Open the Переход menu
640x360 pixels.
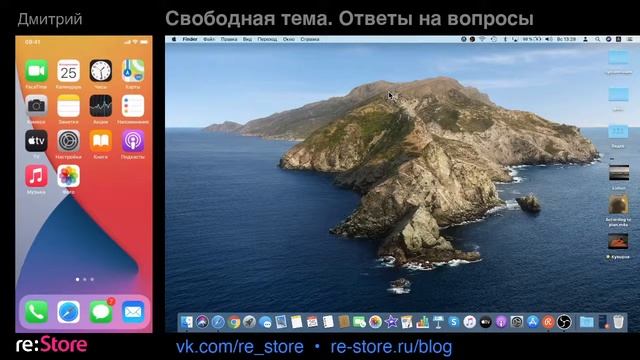[267, 39]
